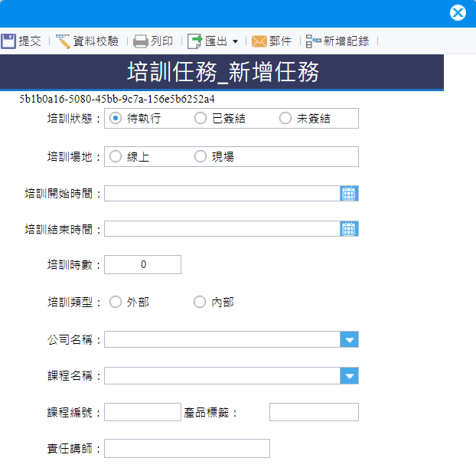Select the 內部 training type radio
Screen dimensions: 476x471
(x=200, y=302)
